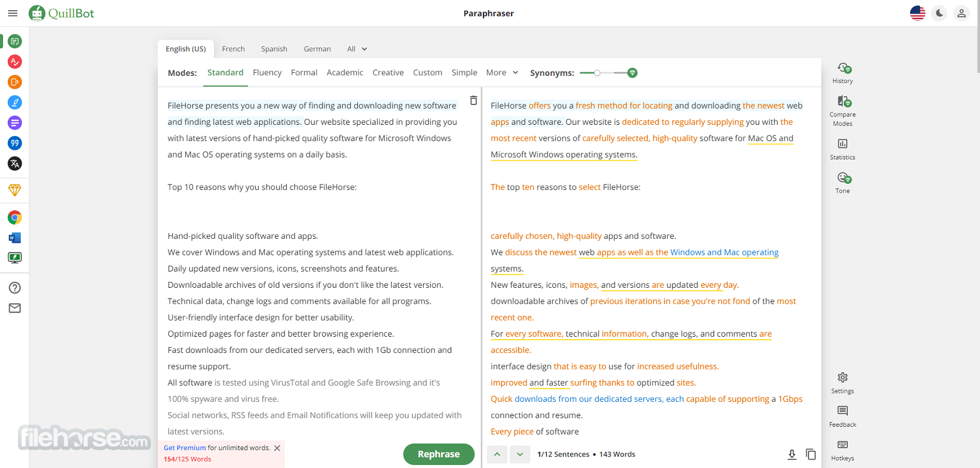The image size is (980, 468).
Task: Click 'previous iterations' in the output
Action: (x=626, y=301)
